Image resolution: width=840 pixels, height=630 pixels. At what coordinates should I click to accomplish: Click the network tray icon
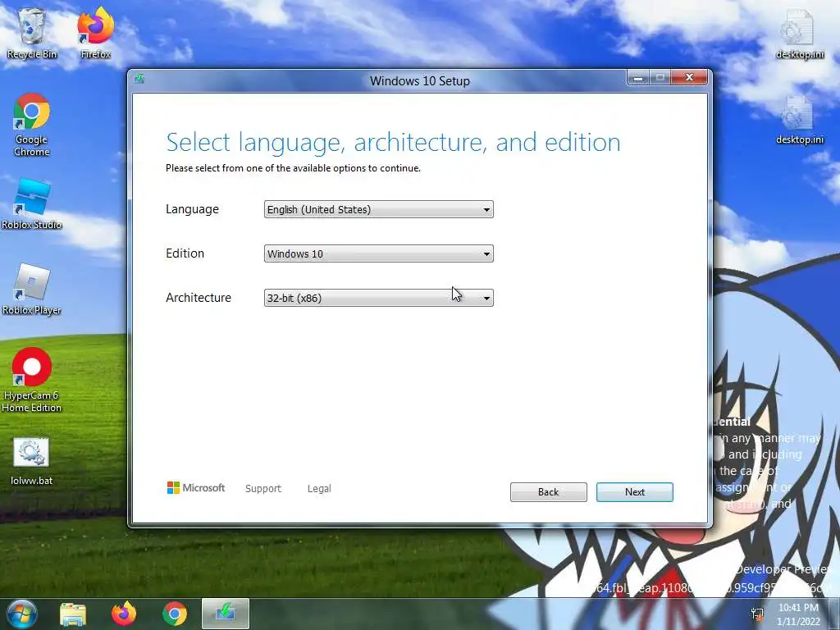[x=757, y=614]
